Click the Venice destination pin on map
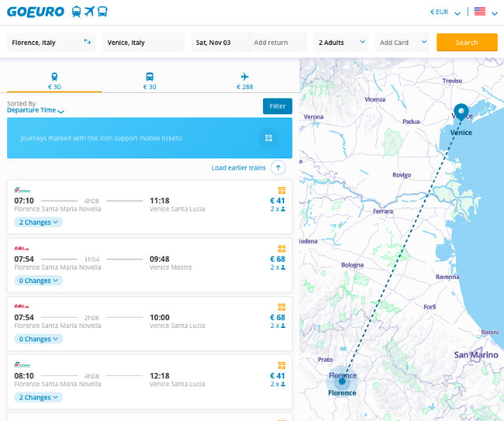This screenshot has height=421, width=504. pos(461,111)
